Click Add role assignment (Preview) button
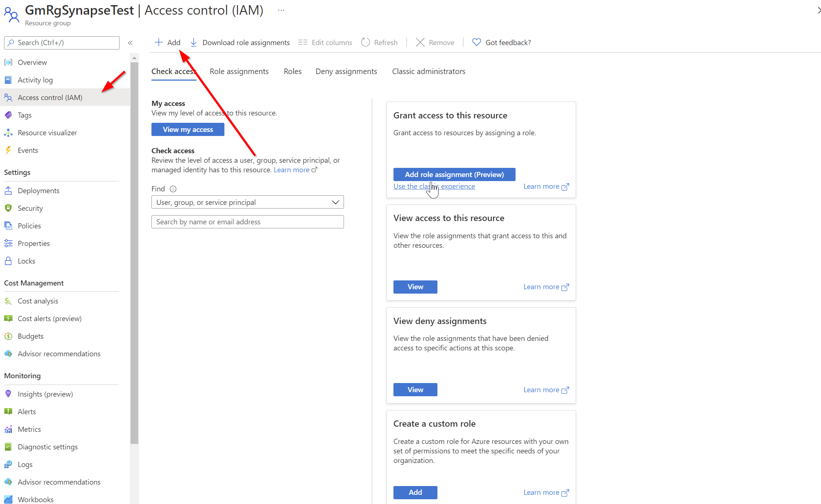Screen dimensions: 821x504 454,174
